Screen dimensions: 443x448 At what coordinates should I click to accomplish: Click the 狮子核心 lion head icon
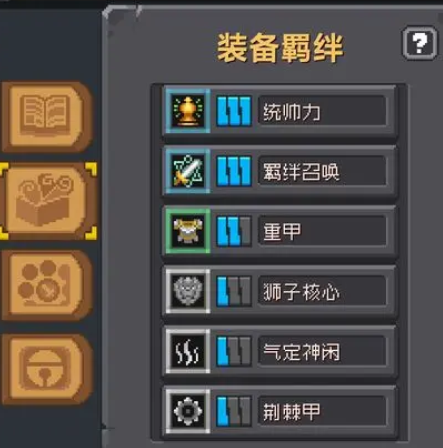188,291
